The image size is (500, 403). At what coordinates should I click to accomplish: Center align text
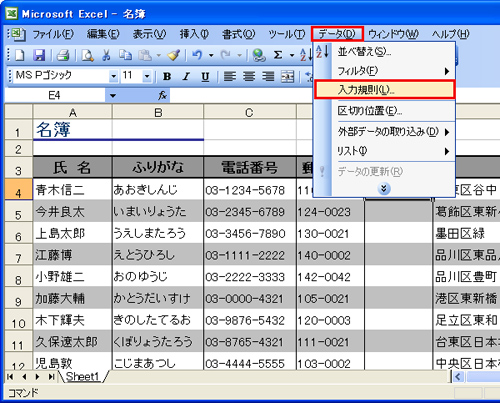[x=249, y=76]
